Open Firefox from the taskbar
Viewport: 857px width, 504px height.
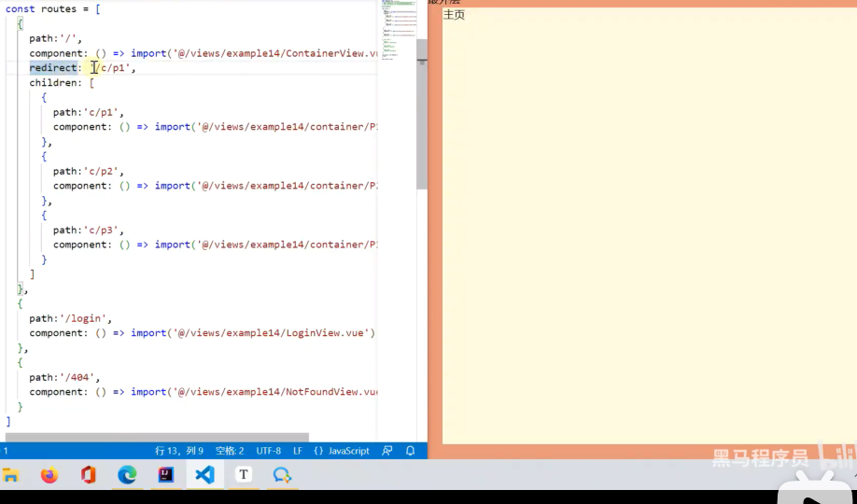(49, 475)
